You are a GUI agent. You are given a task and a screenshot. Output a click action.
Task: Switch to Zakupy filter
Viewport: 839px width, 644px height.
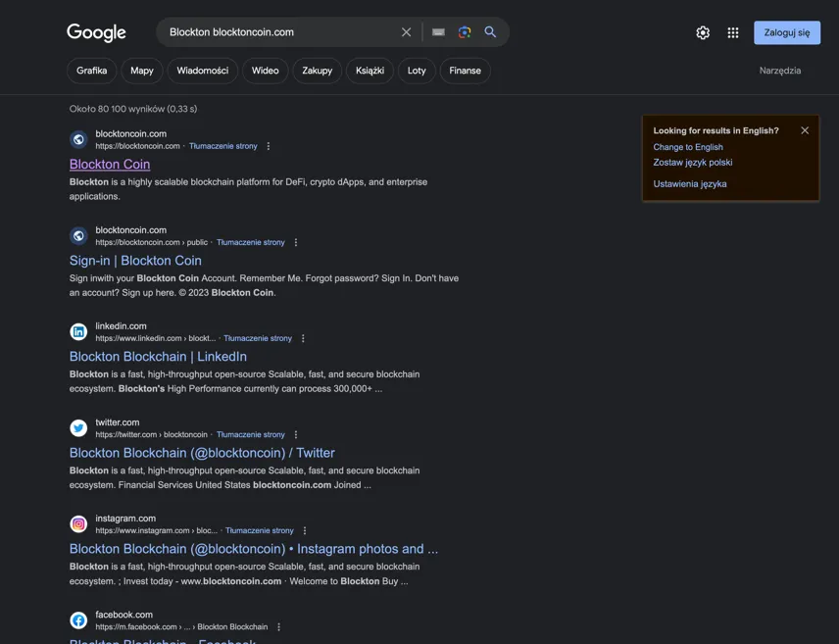pos(317,71)
